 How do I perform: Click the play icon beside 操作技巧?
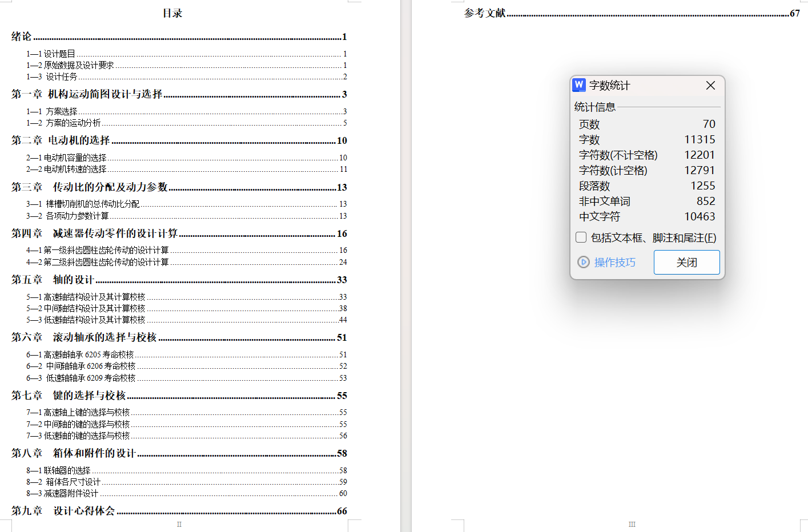(x=584, y=262)
